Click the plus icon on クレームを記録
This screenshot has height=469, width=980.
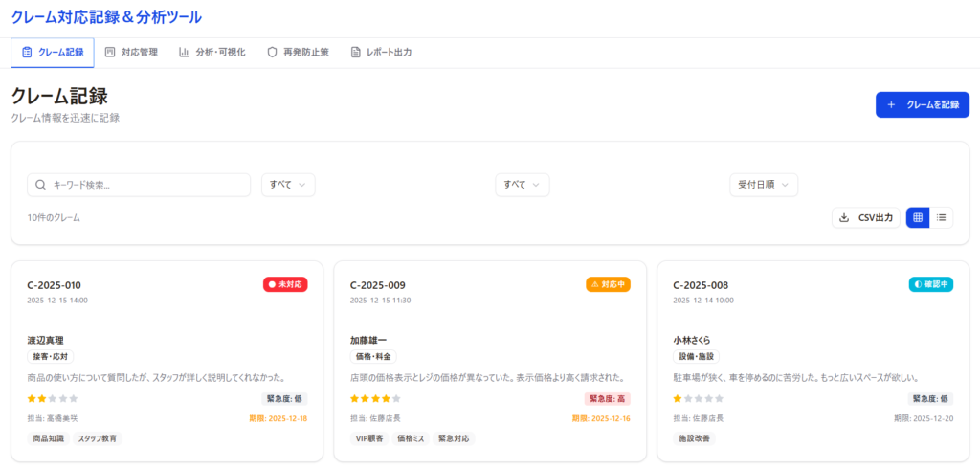891,105
